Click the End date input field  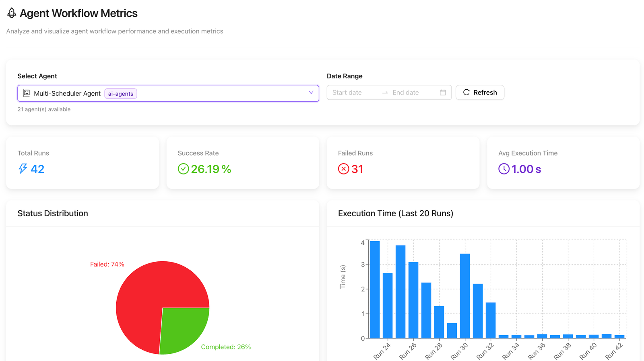412,92
